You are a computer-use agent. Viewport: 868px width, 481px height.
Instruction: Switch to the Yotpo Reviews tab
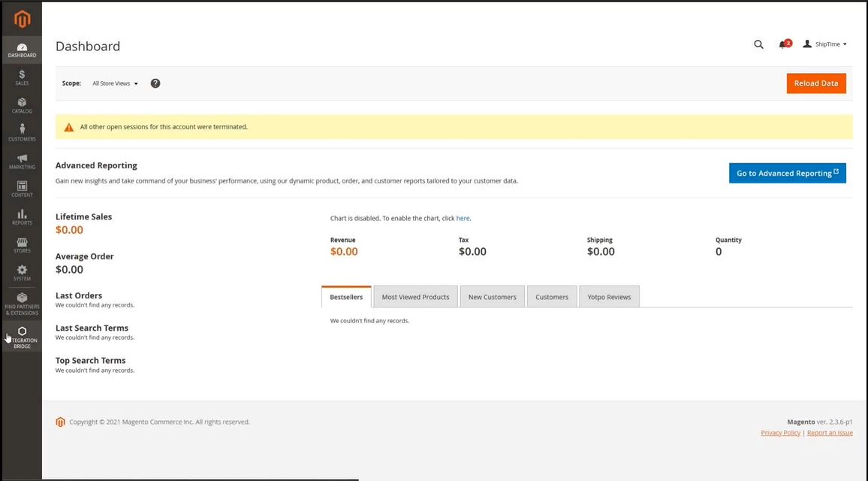click(x=609, y=297)
